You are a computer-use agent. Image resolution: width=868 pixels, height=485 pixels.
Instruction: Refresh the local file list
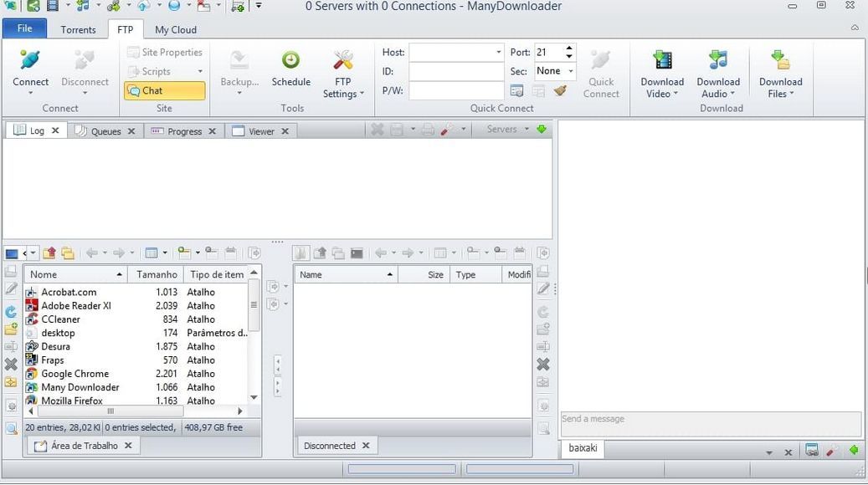tap(11, 311)
